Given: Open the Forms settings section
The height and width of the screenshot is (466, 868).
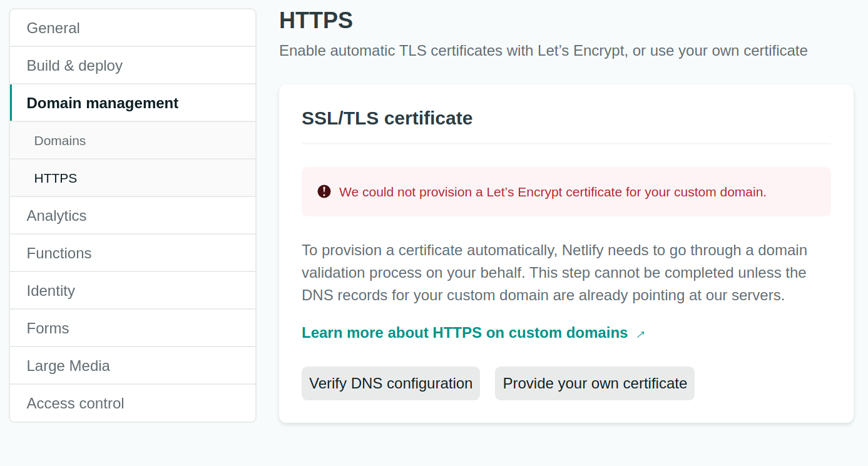Looking at the screenshot, I should 133,328.
